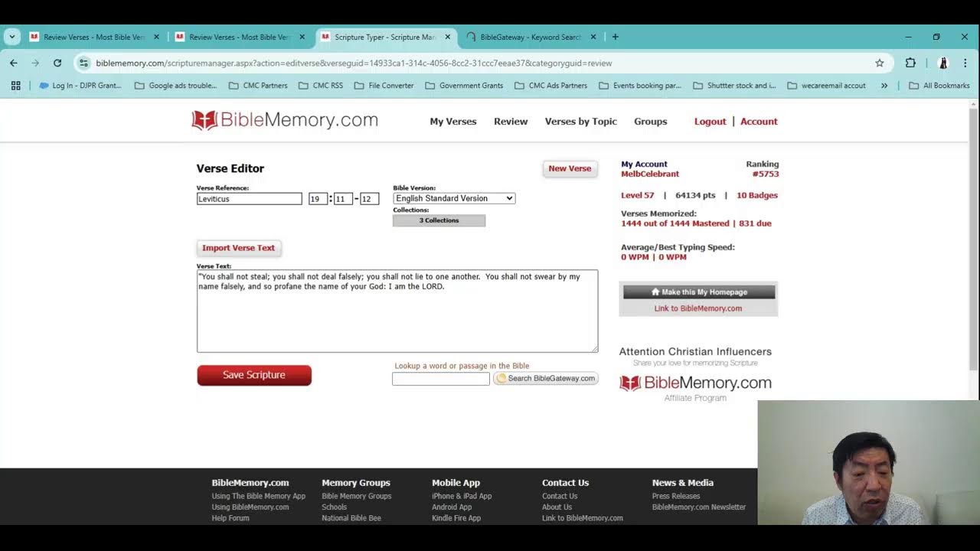Open the apps grid icon in bookmarks bar
The height and width of the screenshot is (551, 980).
point(15,86)
